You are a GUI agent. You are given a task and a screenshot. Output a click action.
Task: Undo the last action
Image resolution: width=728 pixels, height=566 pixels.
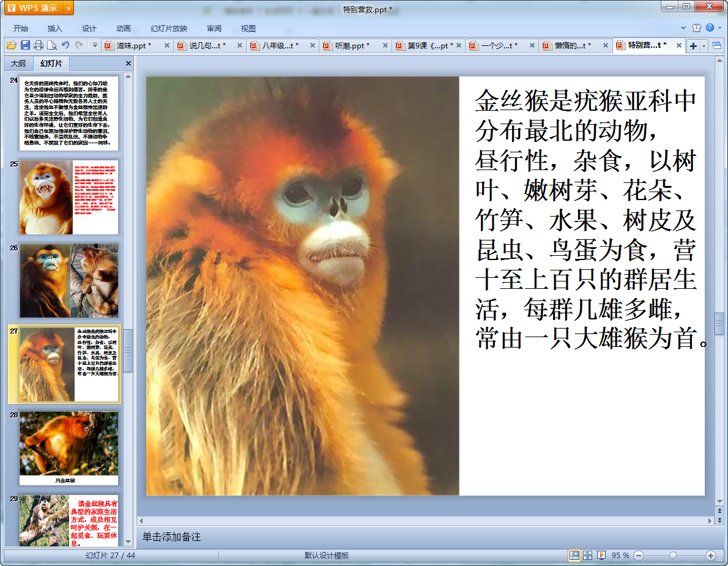click(65, 45)
